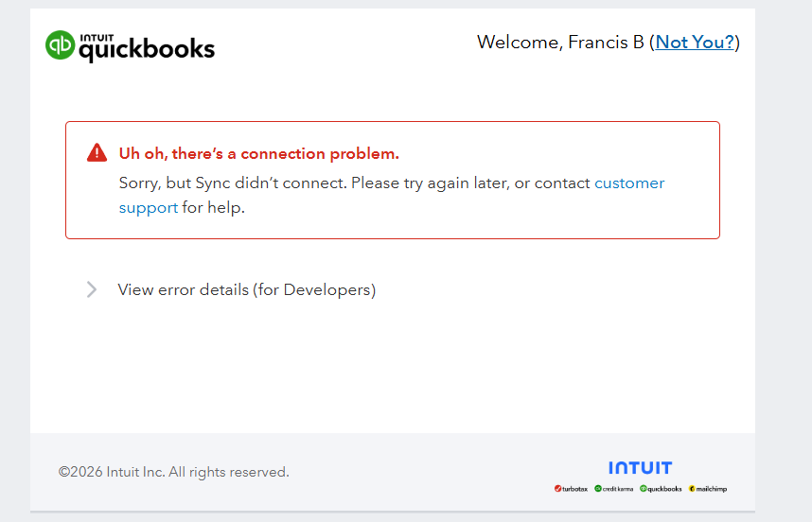Click the blue Intuit logo in footer
812x522 pixels.
(x=640, y=468)
